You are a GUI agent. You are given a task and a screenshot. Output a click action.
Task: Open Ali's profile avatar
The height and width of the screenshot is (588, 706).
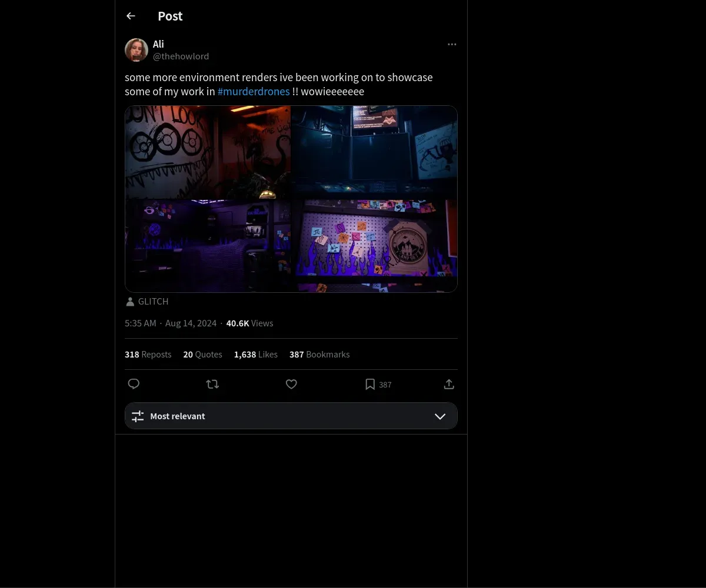(x=136, y=50)
